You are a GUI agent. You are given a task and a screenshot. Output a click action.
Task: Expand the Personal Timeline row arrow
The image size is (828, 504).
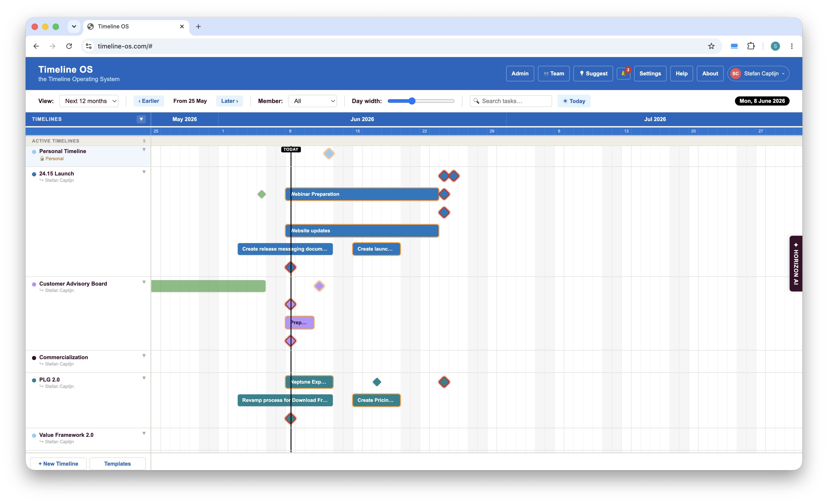coord(144,150)
